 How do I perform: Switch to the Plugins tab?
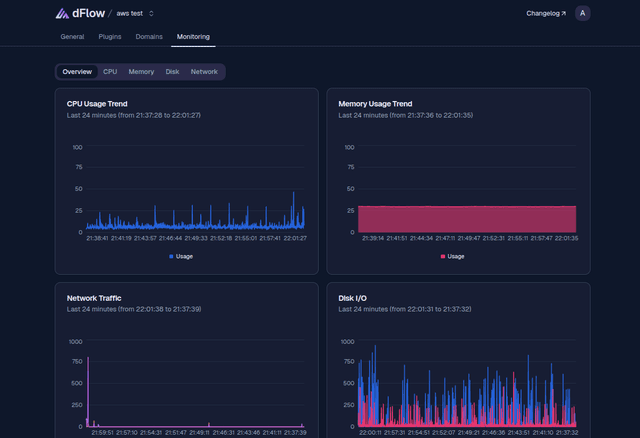click(x=110, y=37)
